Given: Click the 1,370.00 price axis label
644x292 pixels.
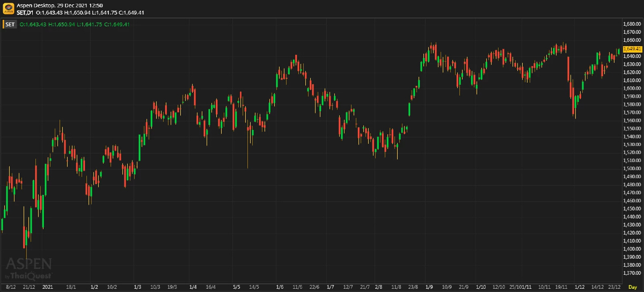Looking at the screenshot, I should point(633,273).
